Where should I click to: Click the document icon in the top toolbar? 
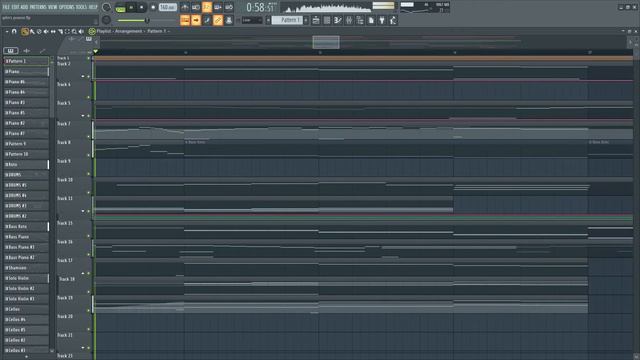(x=371, y=20)
